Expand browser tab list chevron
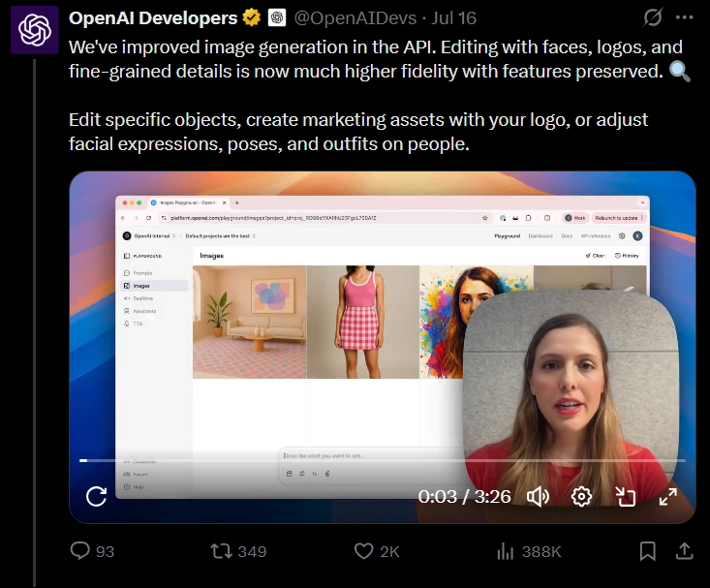 [642, 202]
